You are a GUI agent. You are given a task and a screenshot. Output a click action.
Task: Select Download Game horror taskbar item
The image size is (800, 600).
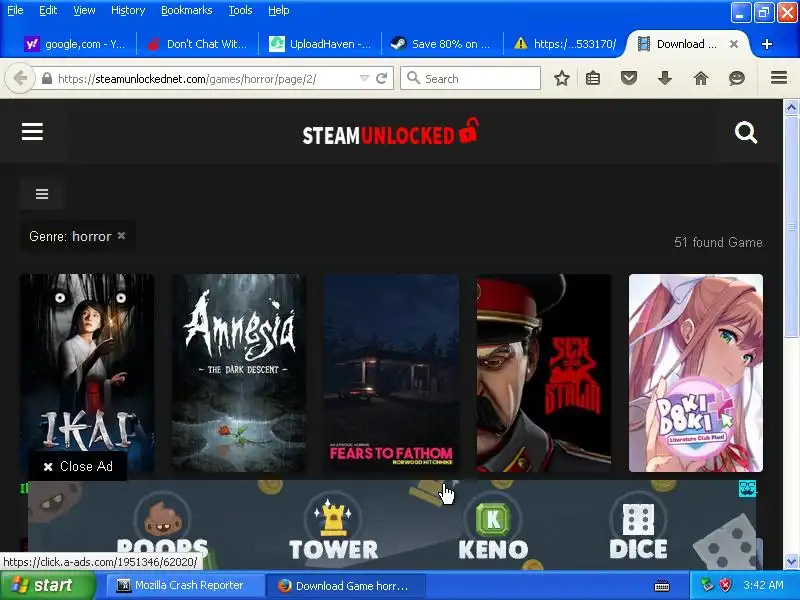345,586
